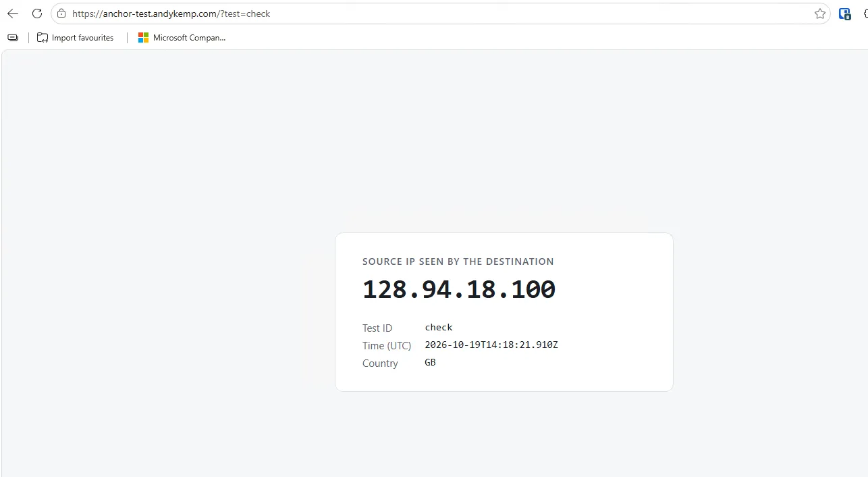Image resolution: width=868 pixels, height=477 pixels.
Task: Add page to favourites with star icon
Action: point(820,14)
